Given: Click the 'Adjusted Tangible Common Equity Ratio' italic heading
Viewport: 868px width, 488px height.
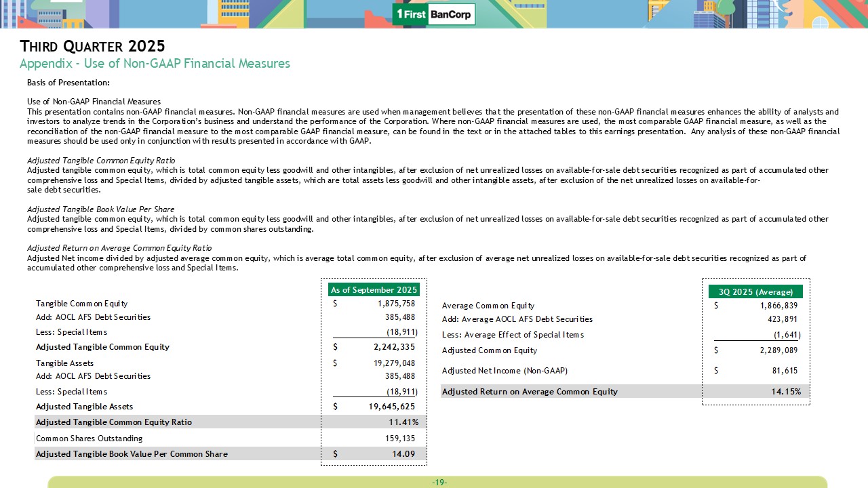Looking at the screenshot, I should [100, 161].
